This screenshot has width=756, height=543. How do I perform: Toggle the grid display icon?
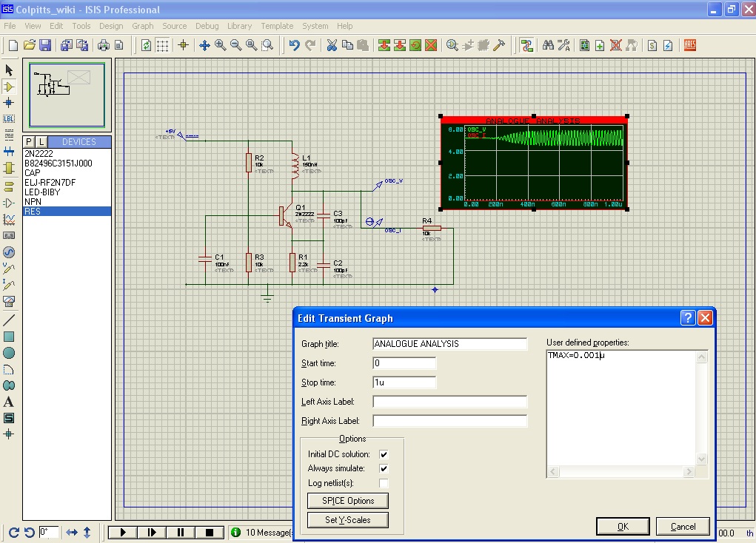pos(162,45)
